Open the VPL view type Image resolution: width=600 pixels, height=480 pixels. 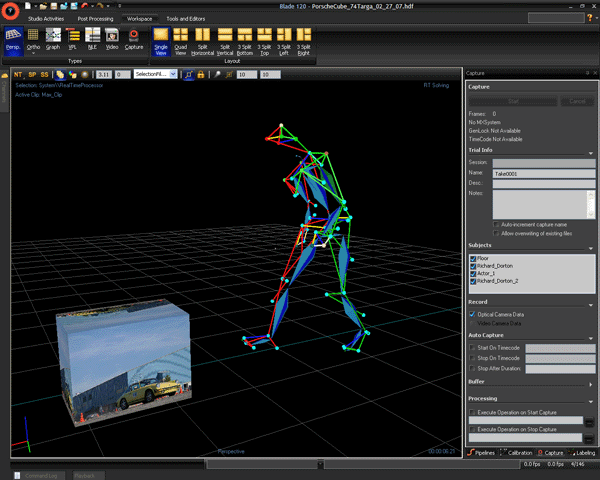point(72,39)
